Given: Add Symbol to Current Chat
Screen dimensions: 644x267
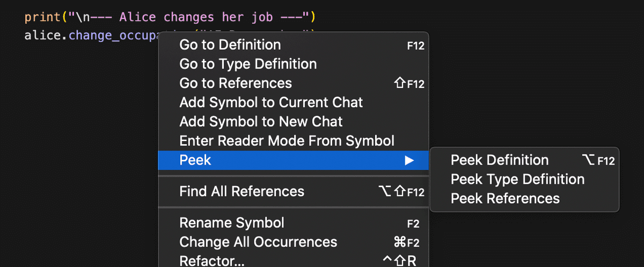Looking at the screenshot, I should (x=271, y=102).
